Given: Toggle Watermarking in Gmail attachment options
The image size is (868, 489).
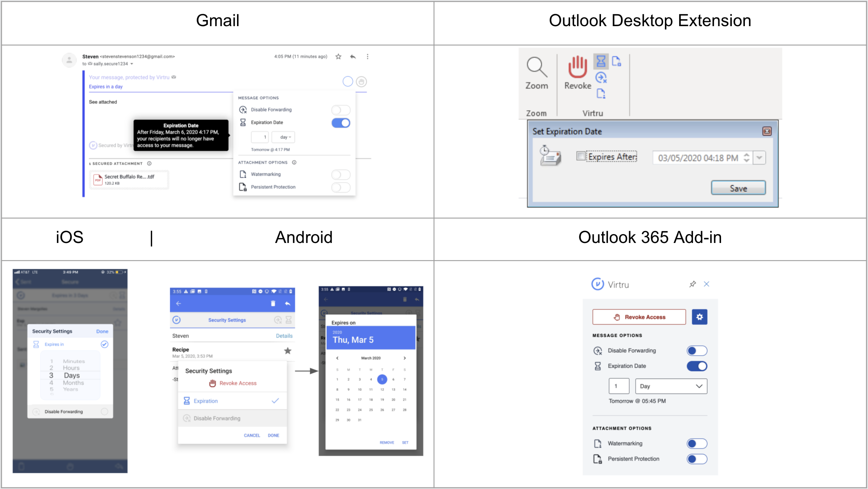Looking at the screenshot, I should pos(341,175).
